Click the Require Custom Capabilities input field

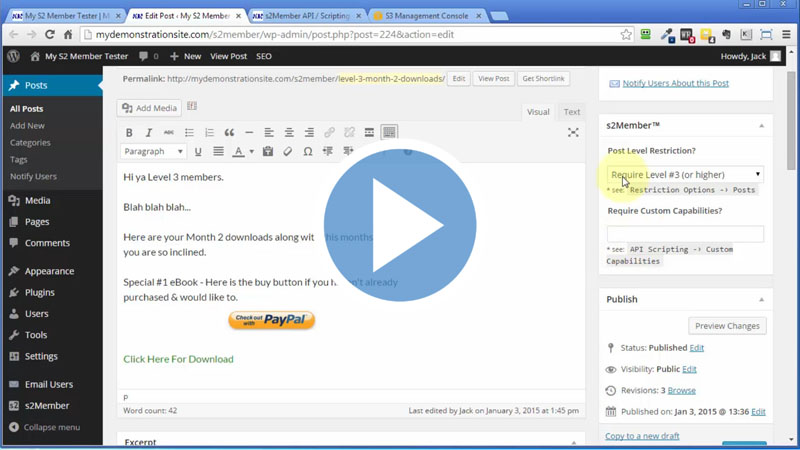(x=685, y=234)
